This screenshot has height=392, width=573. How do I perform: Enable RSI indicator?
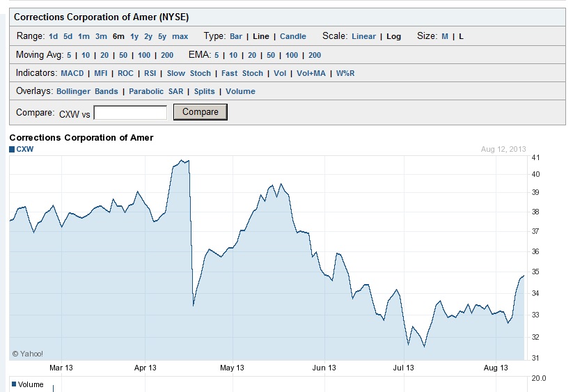coord(150,73)
